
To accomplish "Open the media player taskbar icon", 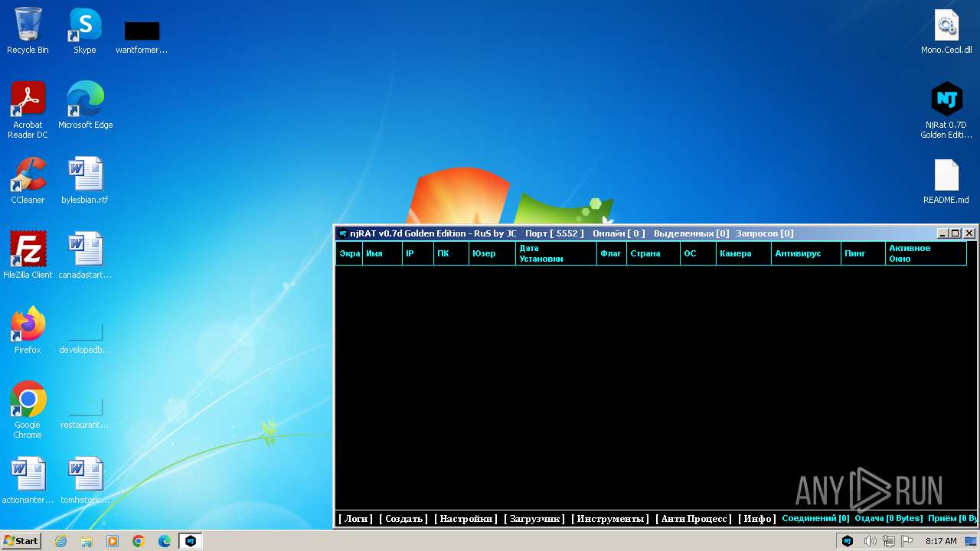I will [x=113, y=541].
